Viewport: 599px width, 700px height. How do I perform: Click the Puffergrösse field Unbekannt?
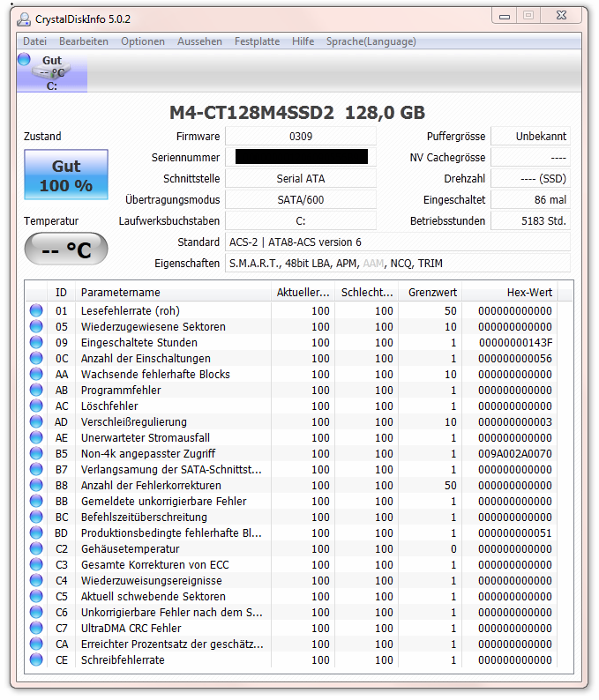[531, 136]
